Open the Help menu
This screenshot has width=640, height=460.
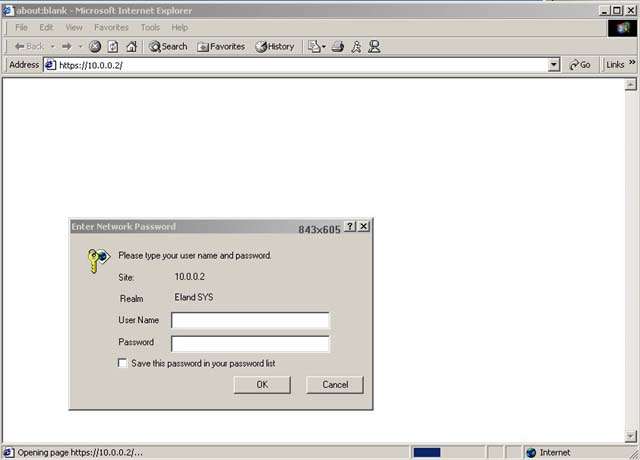pos(180,27)
